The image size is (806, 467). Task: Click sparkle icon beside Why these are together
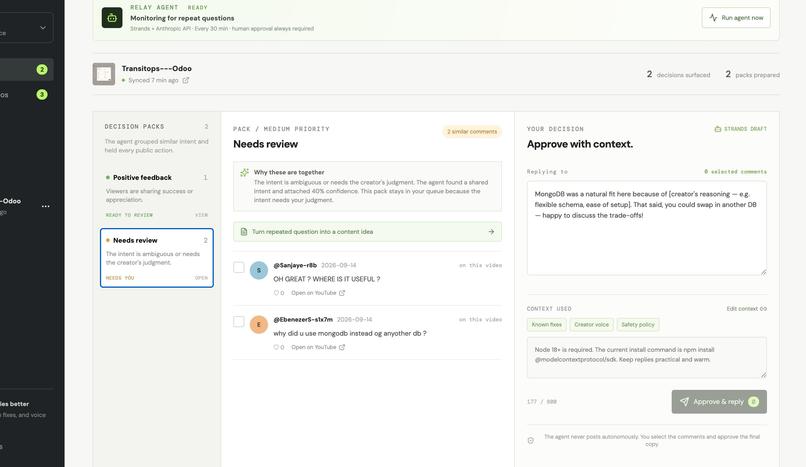245,173
